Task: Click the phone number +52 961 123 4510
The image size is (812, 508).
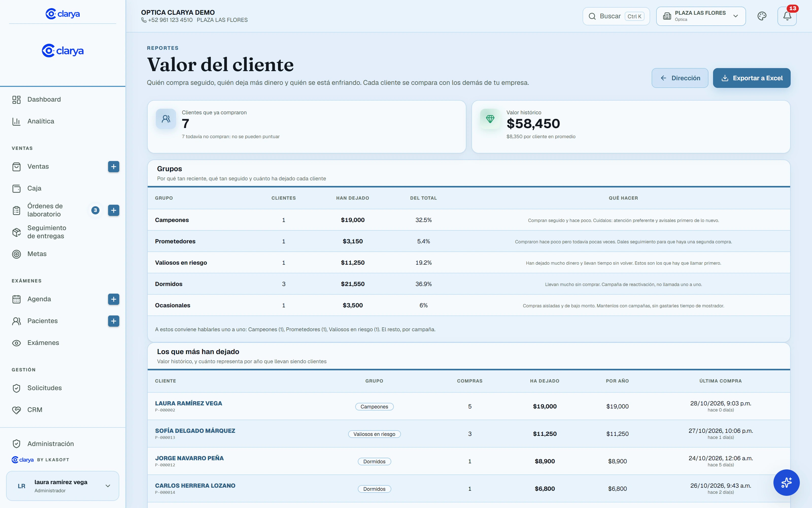Action: pyautogui.click(x=170, y=20)
